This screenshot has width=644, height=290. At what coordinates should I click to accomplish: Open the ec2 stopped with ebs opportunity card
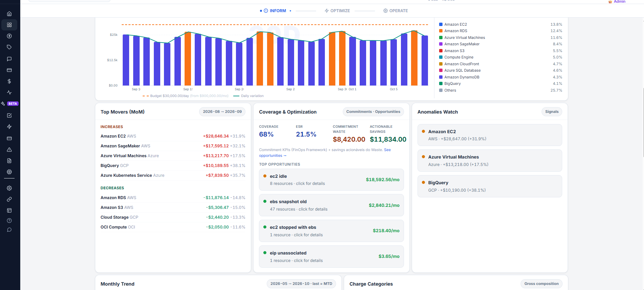click(x=331, y=231)
